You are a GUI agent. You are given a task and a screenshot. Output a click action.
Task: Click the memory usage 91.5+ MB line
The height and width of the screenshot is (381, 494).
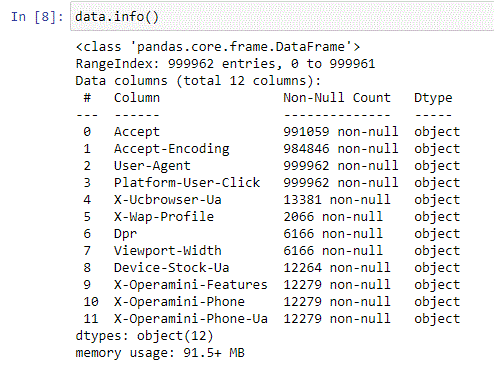[x=160, y=353]
